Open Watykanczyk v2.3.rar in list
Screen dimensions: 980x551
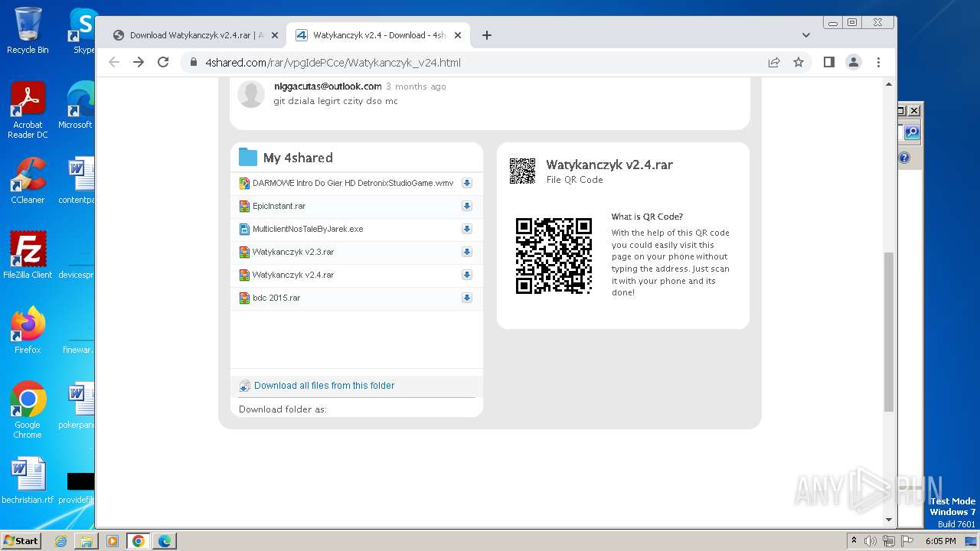(293, 252)
